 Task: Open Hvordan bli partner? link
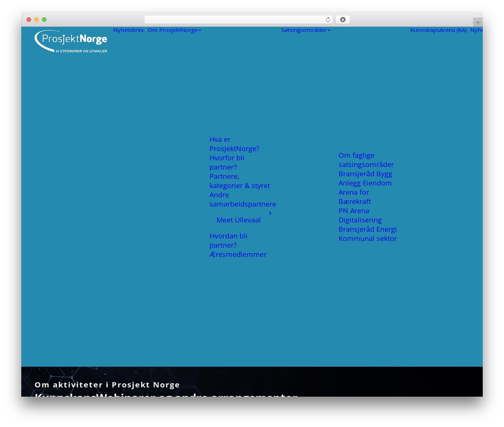tap(228, 240)
